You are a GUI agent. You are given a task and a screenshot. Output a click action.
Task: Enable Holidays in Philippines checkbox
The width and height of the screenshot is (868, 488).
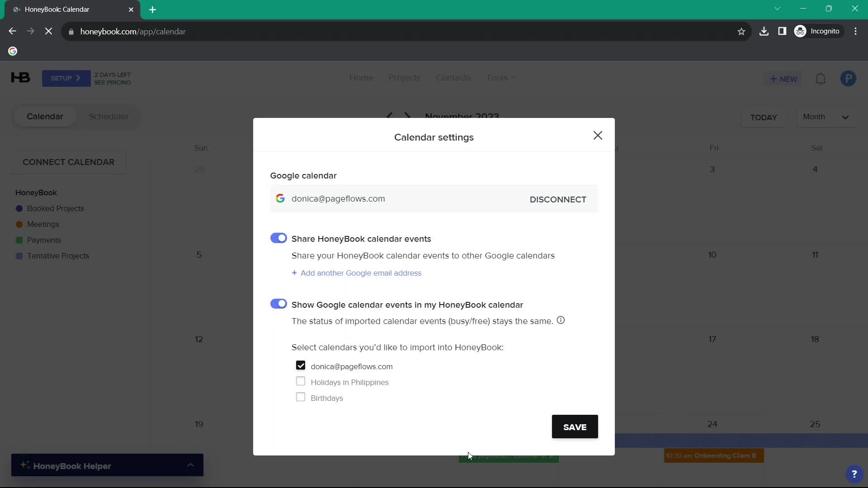(301, 382)
